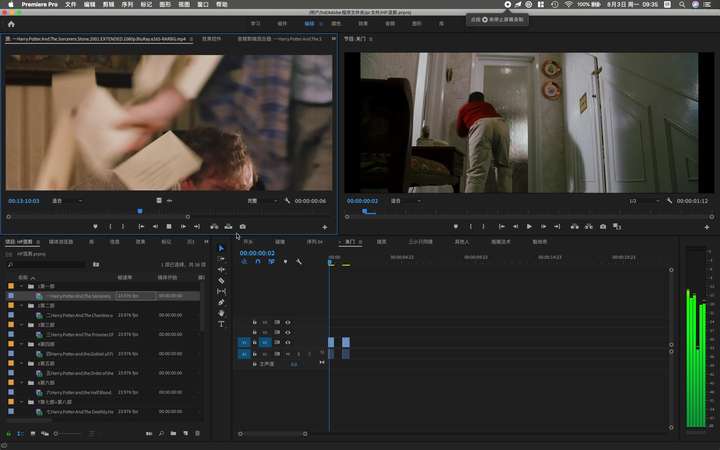Viewport: 720px width, 450px height.
Task: Click the Ripple Edit tool in tools panel
Action: [x=221, y=270]
